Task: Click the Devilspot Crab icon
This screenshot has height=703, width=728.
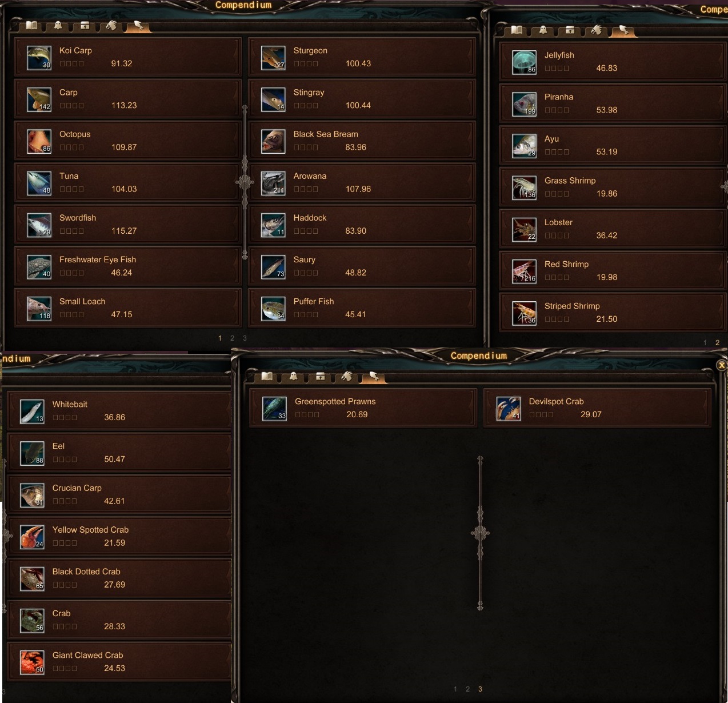Action: (x=509, y=409)
